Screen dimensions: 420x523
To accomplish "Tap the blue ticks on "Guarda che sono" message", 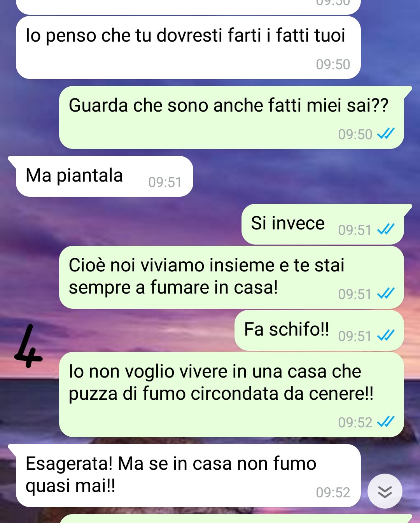I will tap(386, 134).
